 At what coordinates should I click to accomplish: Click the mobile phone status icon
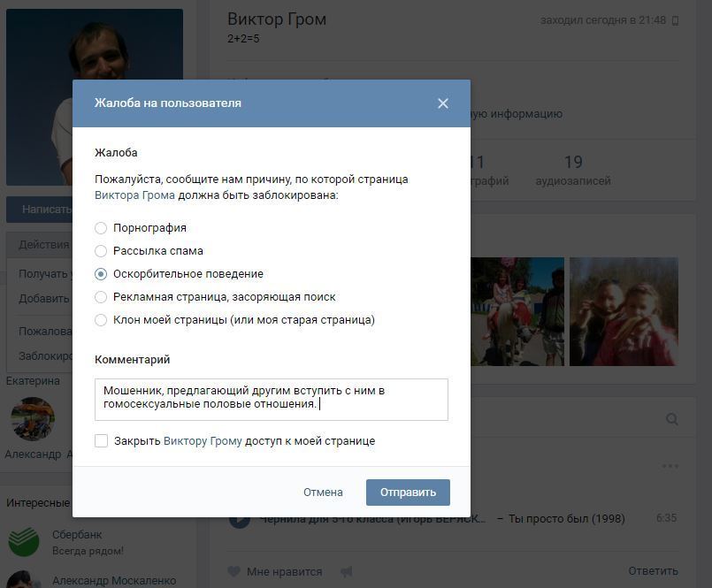click(676, 20)
